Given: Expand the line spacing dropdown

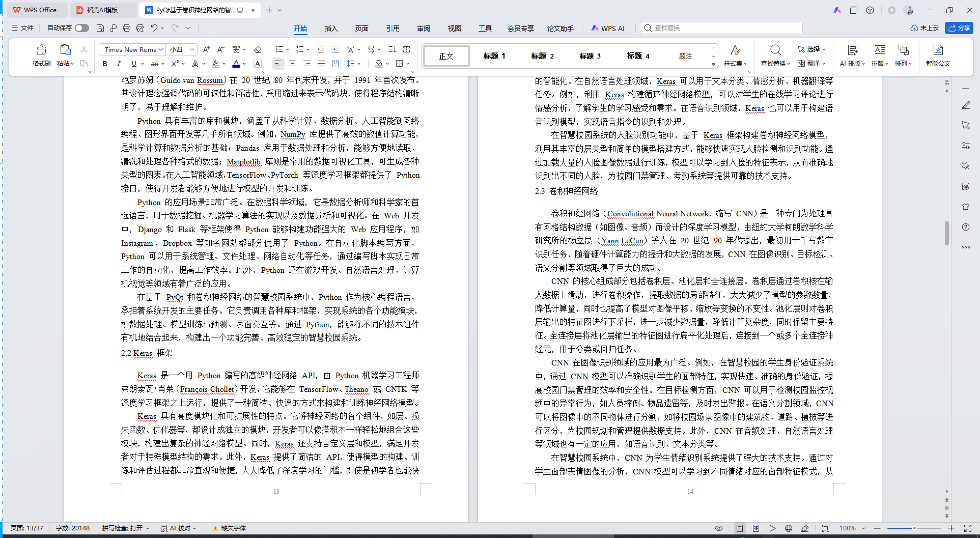Looking at the screenshot, I should pos(359,64).
